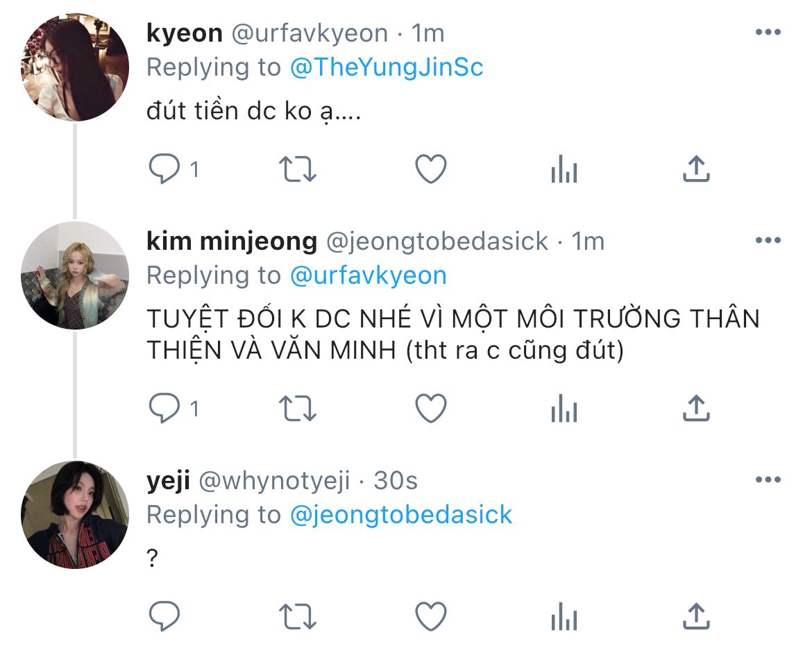Like yeji's tweet
The height and width of the screenshot is (646, 812).
[431, 616]
